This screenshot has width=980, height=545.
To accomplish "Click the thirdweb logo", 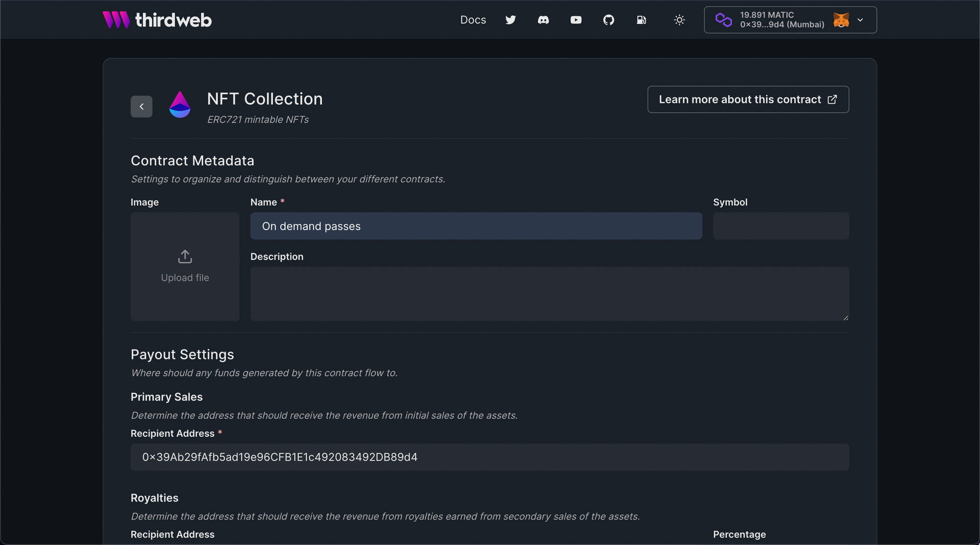I will click(x=157, y=20).
